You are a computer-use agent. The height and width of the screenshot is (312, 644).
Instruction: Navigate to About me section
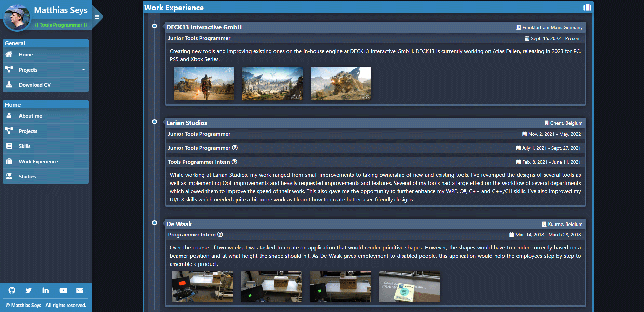click(x=46, y=116)
